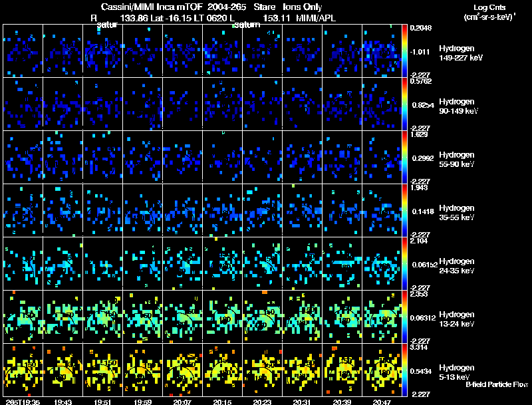Viewport: 532px width, 405px height.
Task: Click the Hydrogen 55-90 keV row label
Action: click(457, 159)
